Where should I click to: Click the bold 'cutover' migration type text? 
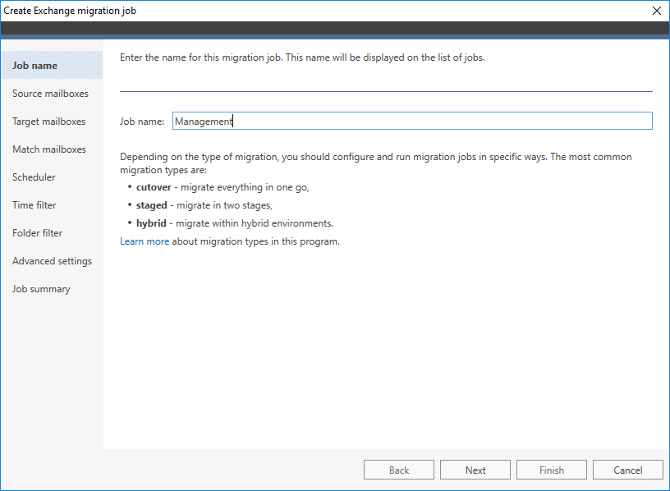(153, 187)
